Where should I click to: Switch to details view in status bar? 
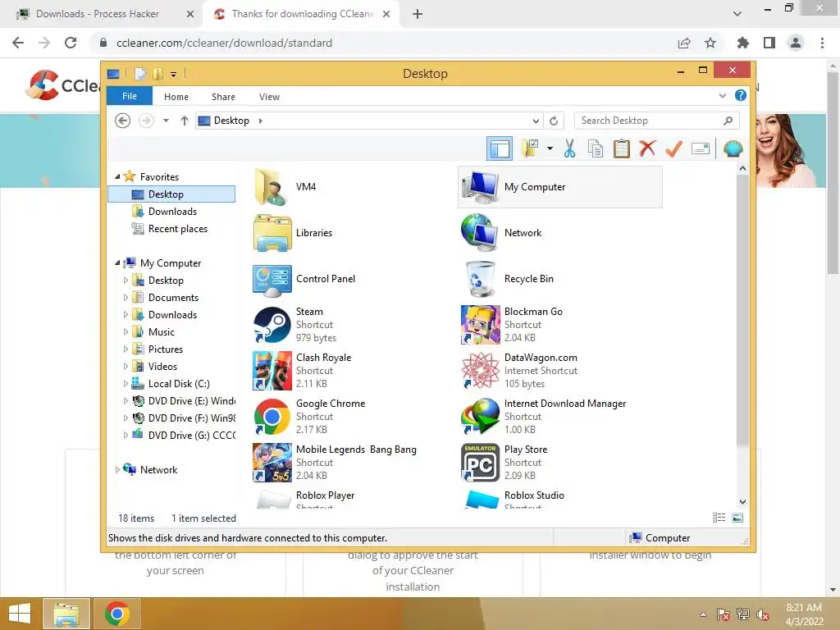(x=719, y=518)
